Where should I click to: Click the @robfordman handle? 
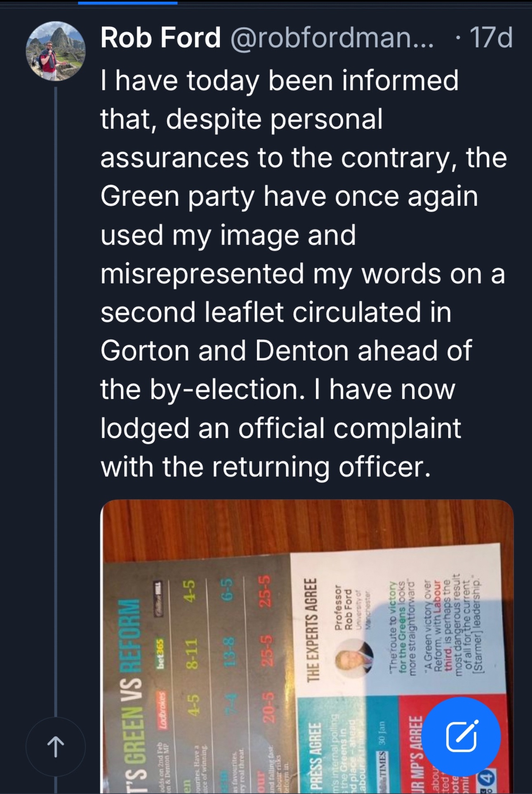[x=332, y=38]
